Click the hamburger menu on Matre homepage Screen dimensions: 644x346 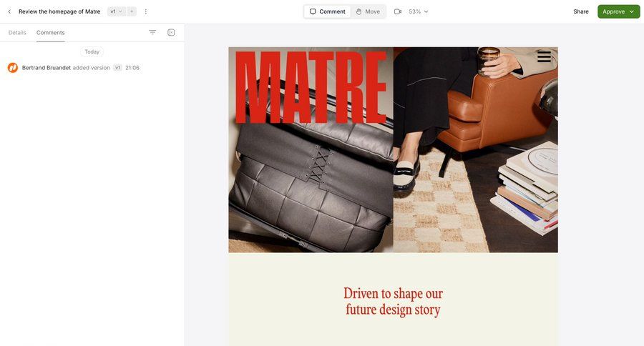(x=544, y=56)
